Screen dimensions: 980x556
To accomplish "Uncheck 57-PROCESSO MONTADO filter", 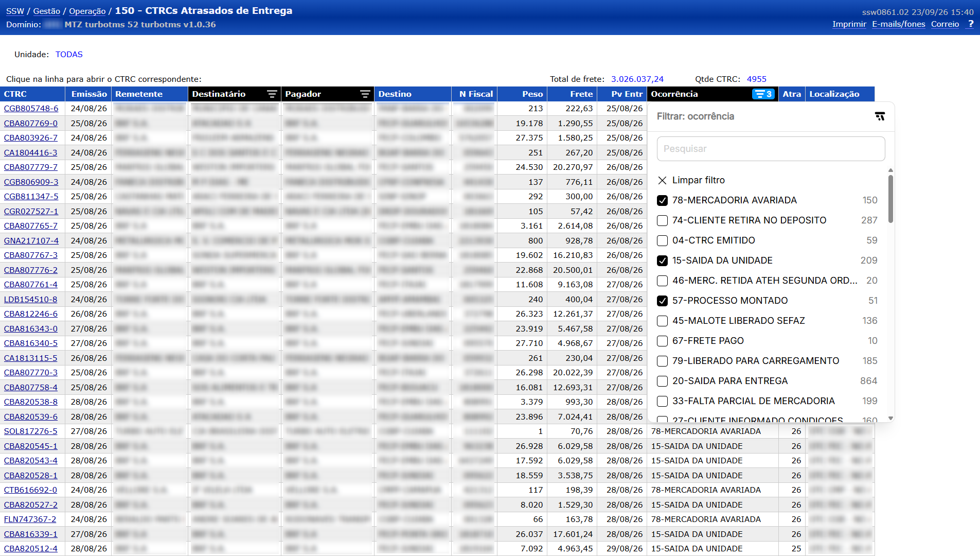I will click(x=662, y=301).
